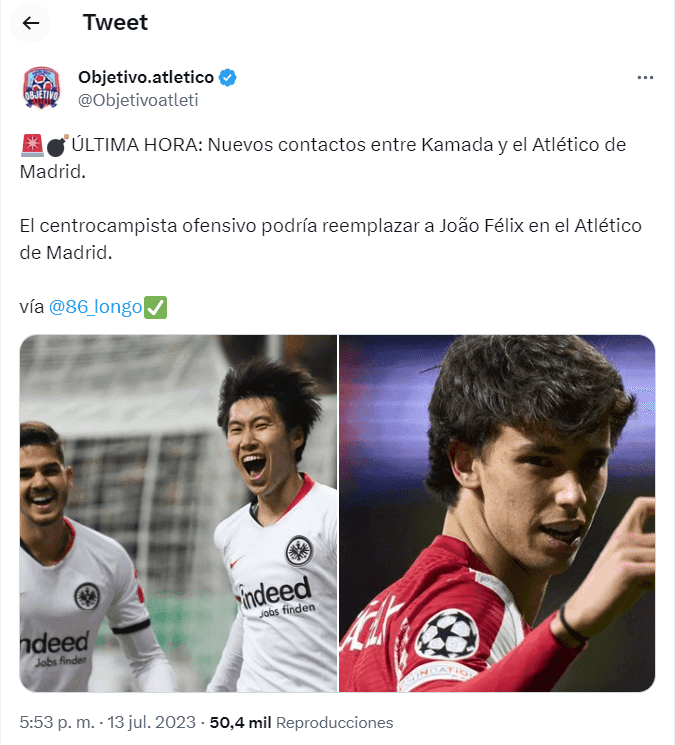Open the @Objetivoatleti handle link
The image size is (675, 745).
pos(138,100)
